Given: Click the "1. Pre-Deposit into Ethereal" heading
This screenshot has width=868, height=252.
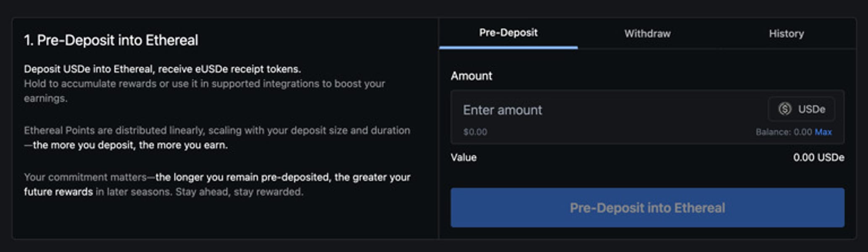Looking at the screenshot, I should [x=111, y=40].
